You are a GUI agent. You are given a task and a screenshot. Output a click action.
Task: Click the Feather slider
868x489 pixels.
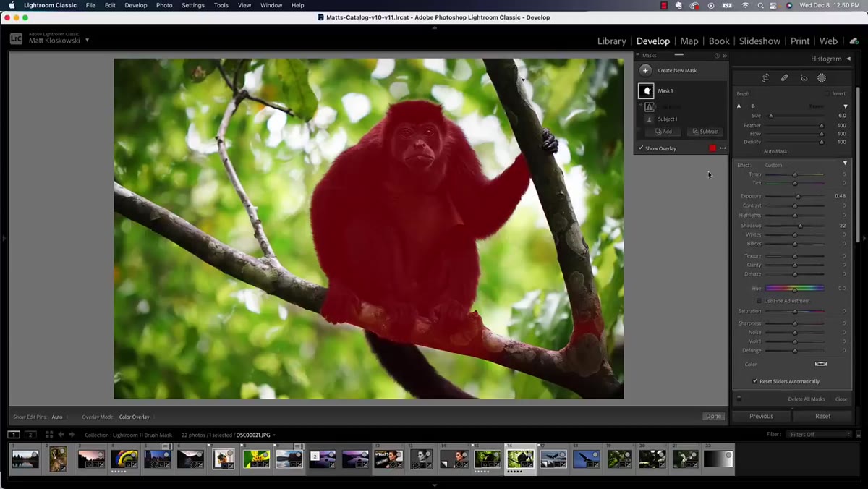(x=795, y=125)
